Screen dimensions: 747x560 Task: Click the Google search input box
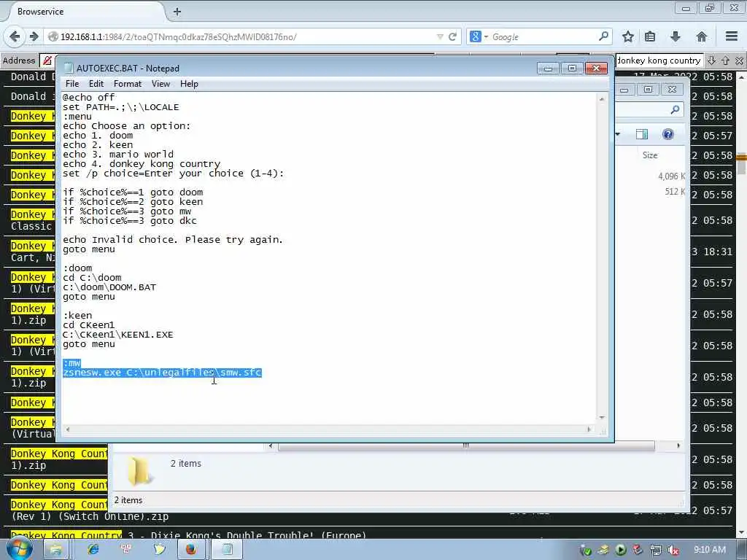[543, 36]
